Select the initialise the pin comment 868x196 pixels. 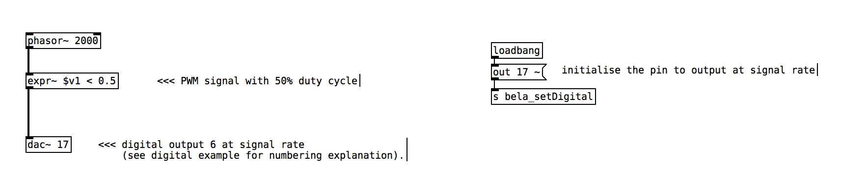point(689,70)
